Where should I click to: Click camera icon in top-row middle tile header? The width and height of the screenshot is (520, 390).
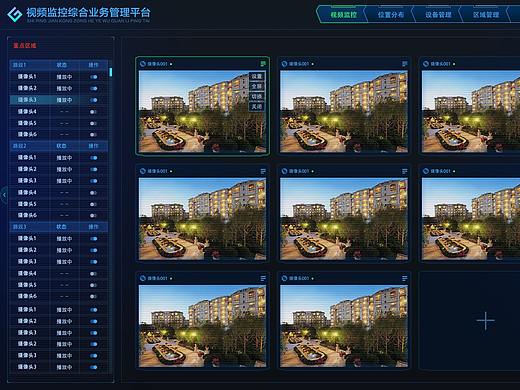pyautogui.click(x=284, y=64)
